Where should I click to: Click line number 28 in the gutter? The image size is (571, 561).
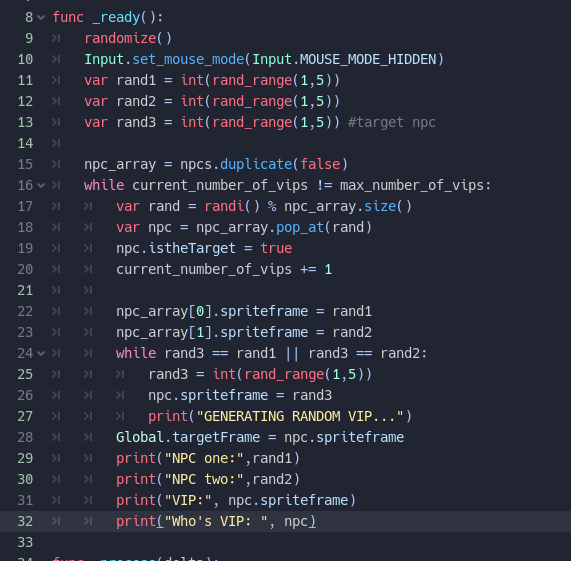point(25,437)
